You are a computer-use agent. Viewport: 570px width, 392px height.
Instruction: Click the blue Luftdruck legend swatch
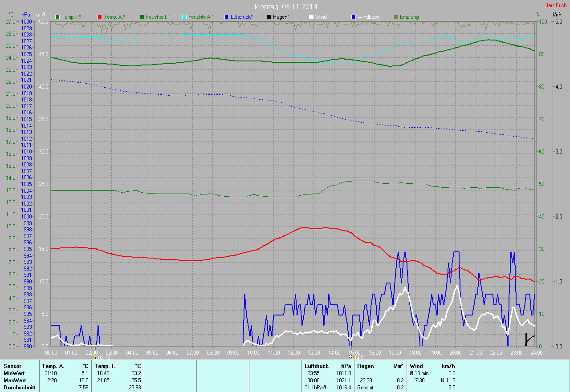click(x=227, y=17)
